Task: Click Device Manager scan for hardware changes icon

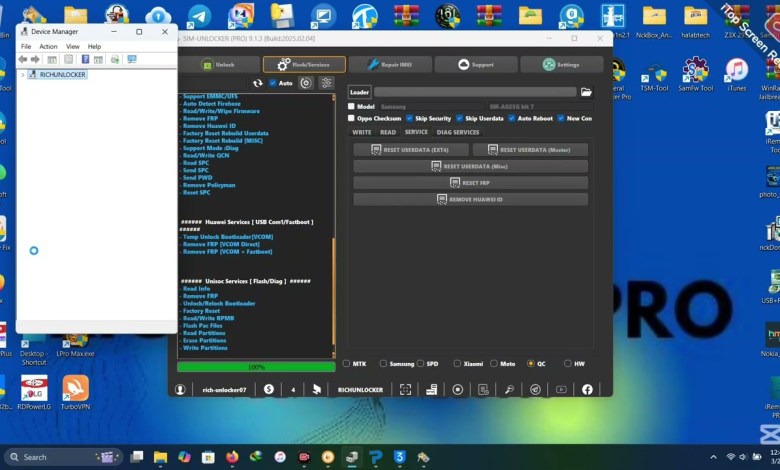Action: click(131, 59)
